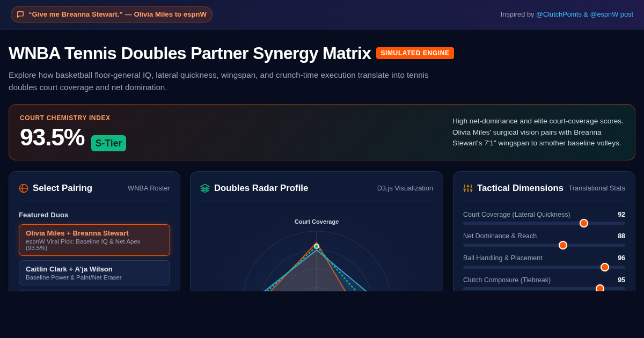Click the 93.5% Court Chemistry Index value

(52, 137)
